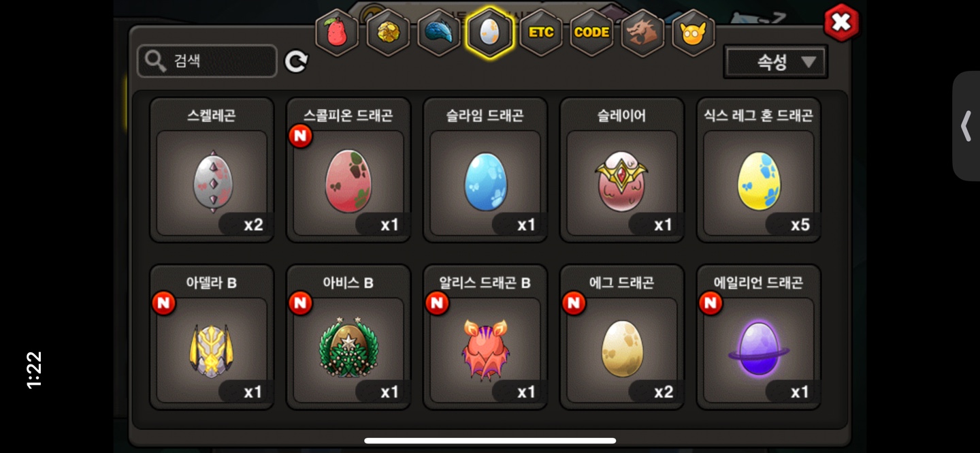980x453 pixels.
Task: Select the 슬레이어 egg item
Action: (x=622, y=170)
